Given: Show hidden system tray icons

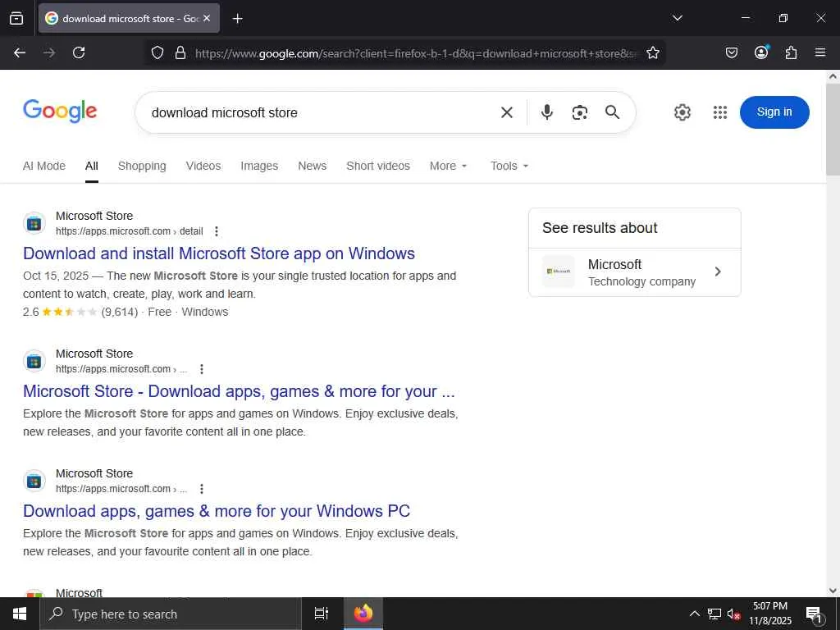Looking at the screenshot, I should pyautogui.click(x=694, y=614).
